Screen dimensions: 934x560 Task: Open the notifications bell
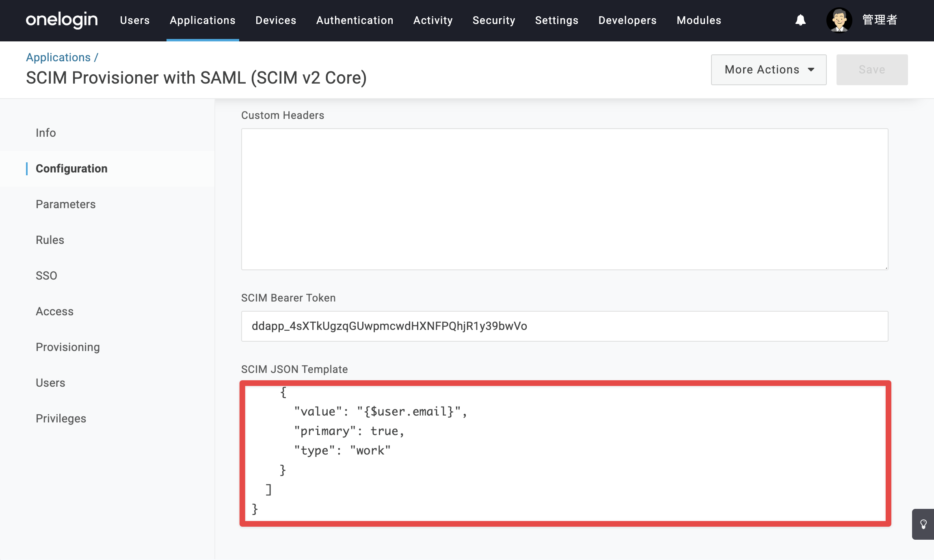(800, 20)
